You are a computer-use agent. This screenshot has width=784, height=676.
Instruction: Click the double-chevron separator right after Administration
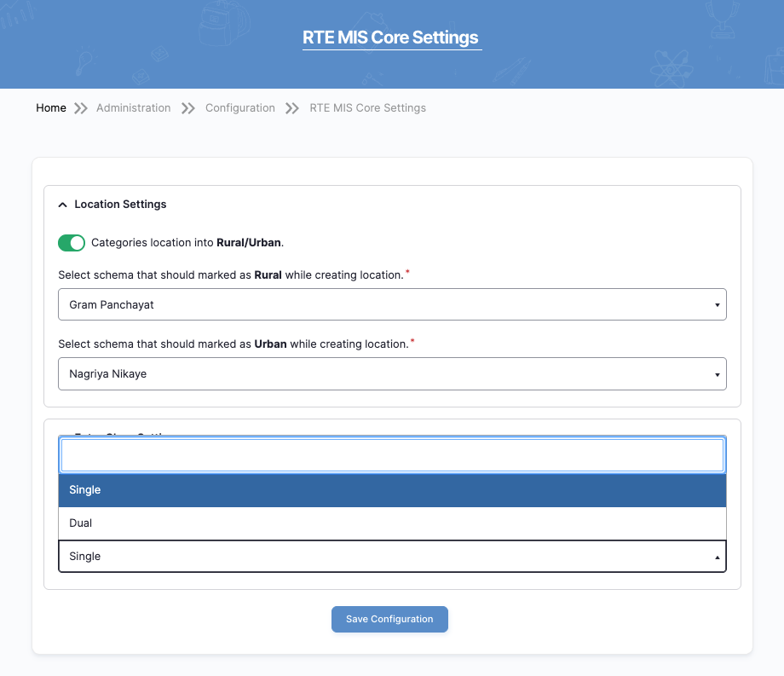[188, 108]
